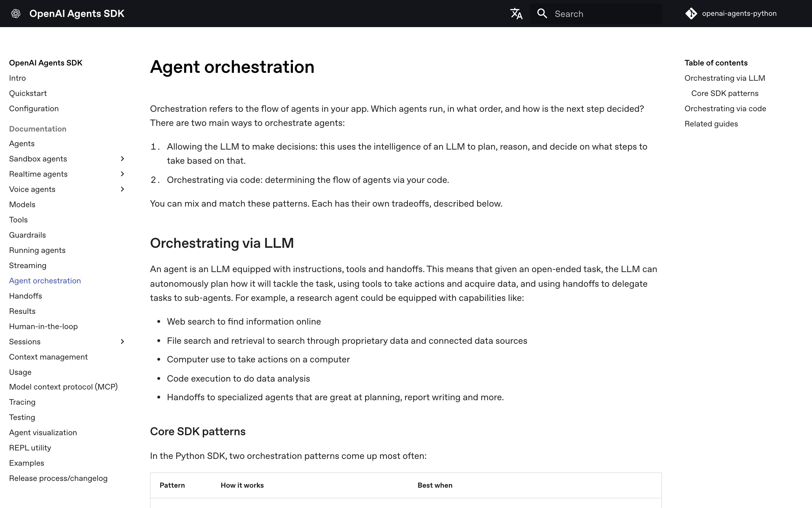The height and width of the screenshot is (508, 812).
Task: Expand the Sandbox agents chevron
Action: pyautogui.click(x=122, y=159)
